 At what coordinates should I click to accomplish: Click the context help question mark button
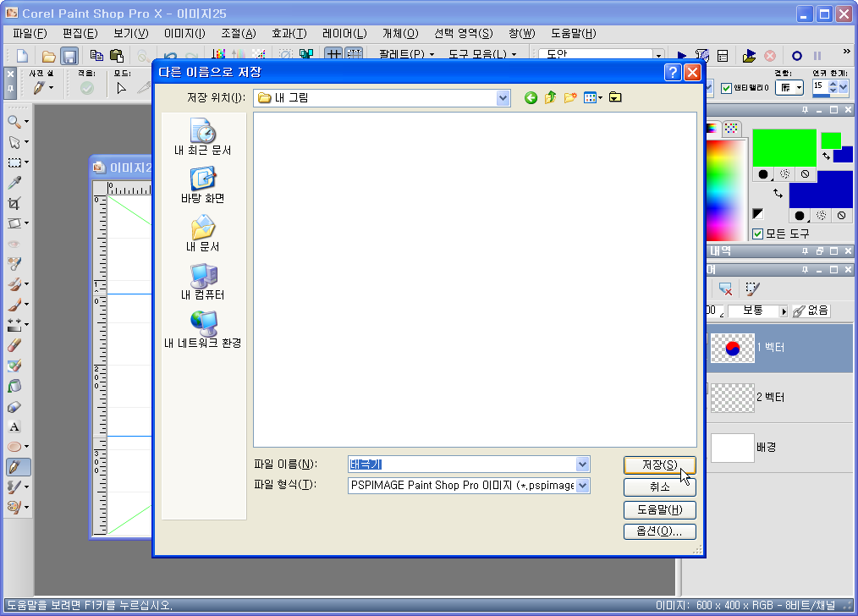[x=673, y=72]
